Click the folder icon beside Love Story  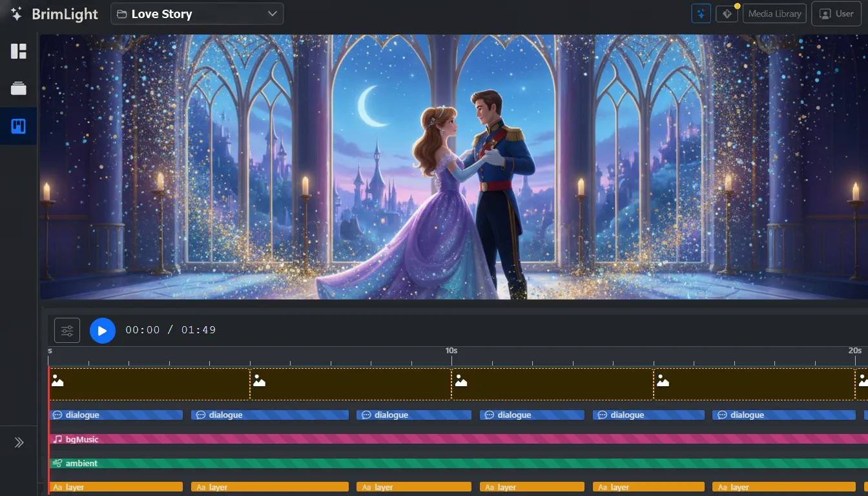(123, 14)
